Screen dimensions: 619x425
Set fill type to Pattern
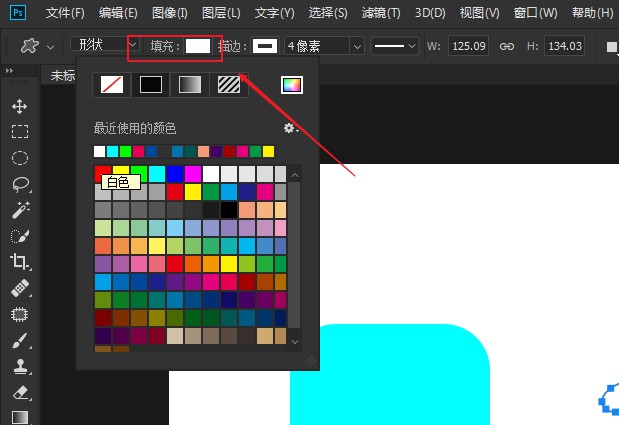(x=229, y=84)
